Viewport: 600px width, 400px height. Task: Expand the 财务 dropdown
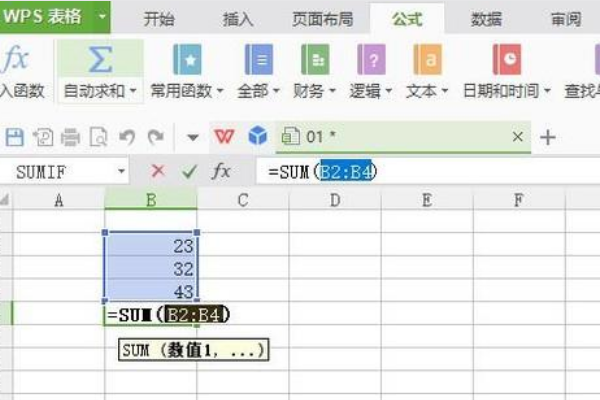pos(333,91)
